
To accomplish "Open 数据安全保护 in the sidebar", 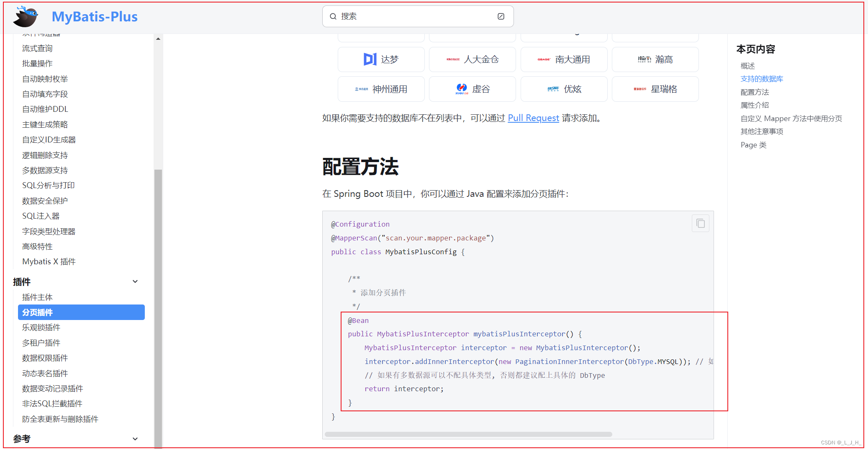I will click(x=45, y=201).
